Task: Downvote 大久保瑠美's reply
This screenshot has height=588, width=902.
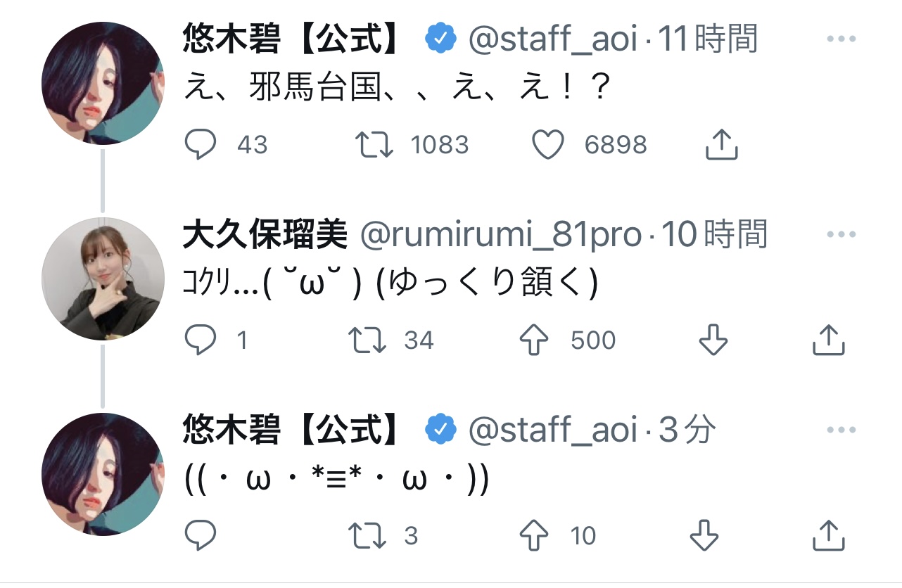Action: click(x=713, y=340)
